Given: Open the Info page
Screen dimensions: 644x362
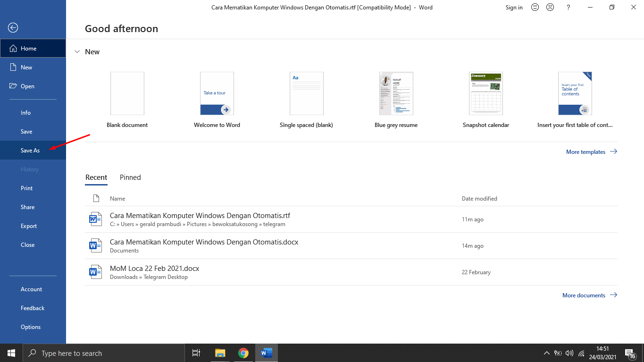Looking at the screenshot, I should (x=33, y=112).
